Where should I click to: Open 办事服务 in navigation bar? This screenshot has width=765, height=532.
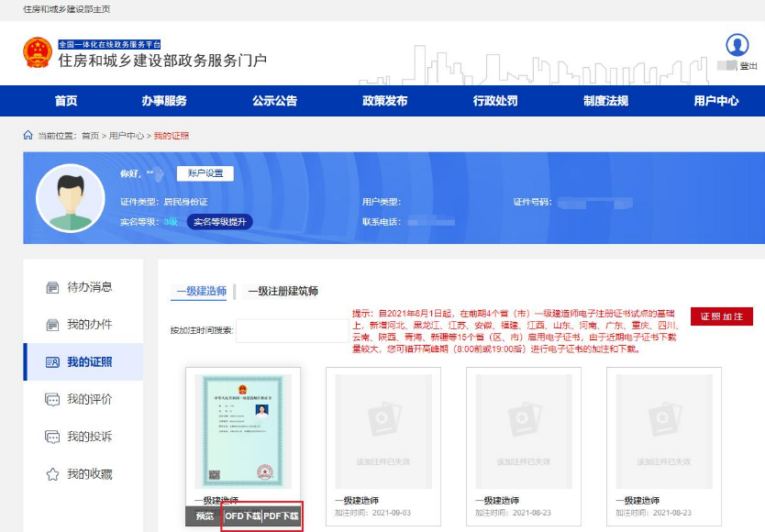coord(164,101)
